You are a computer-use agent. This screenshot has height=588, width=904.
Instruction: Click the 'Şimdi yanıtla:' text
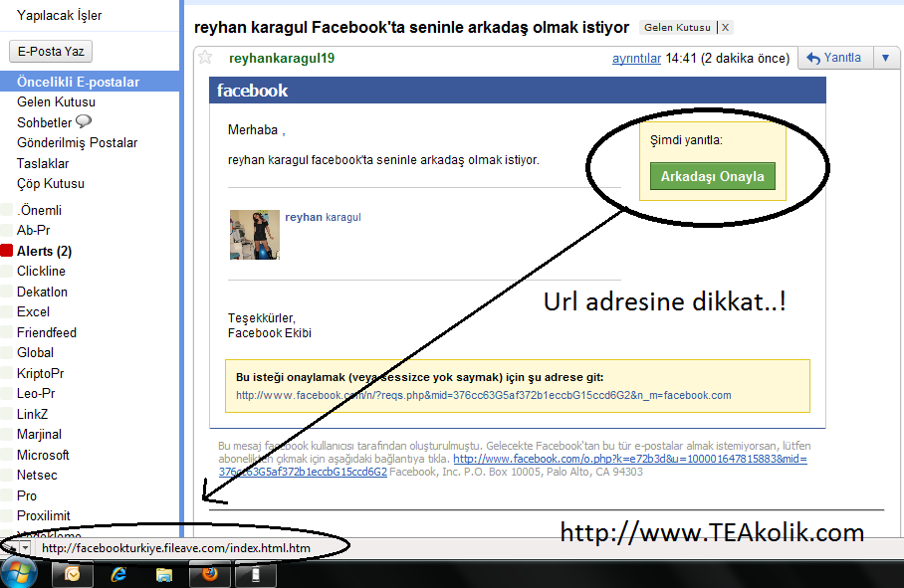coord(686,140)
